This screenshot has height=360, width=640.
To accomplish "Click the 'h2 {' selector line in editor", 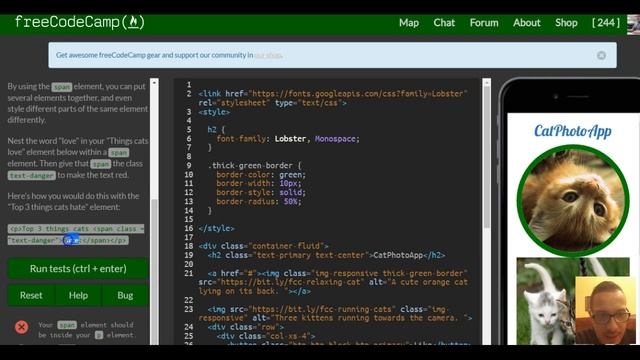I will [x=216, y=130].
